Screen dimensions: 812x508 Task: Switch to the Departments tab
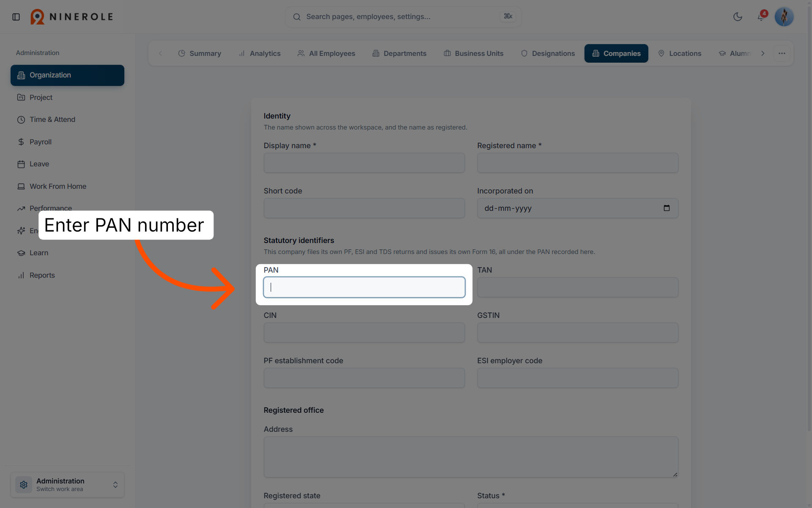pos(399,53)
